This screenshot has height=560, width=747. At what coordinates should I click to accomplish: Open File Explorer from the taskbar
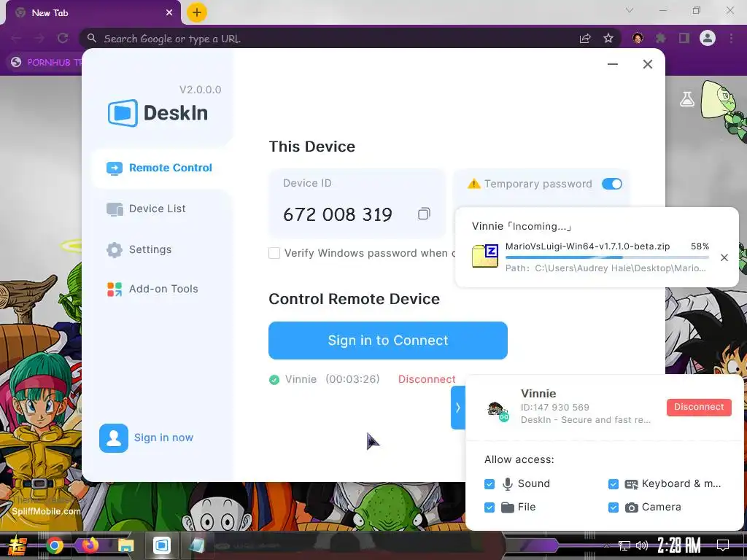click(125, 545)
